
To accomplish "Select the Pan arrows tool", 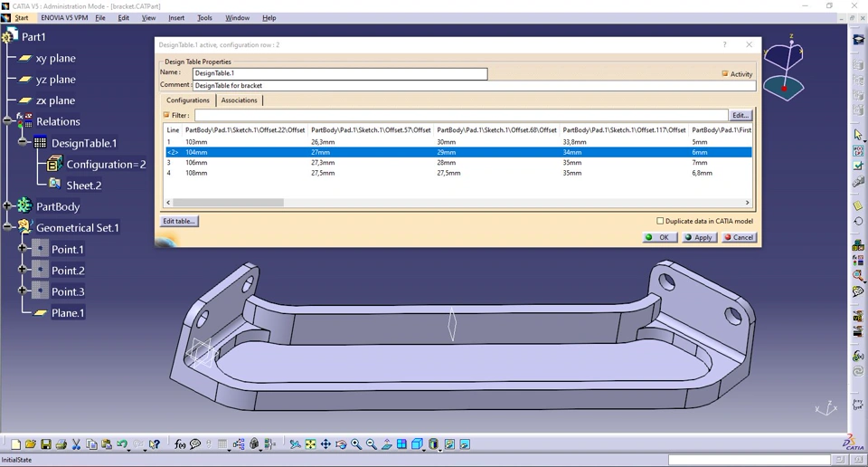I will [325, 444].
